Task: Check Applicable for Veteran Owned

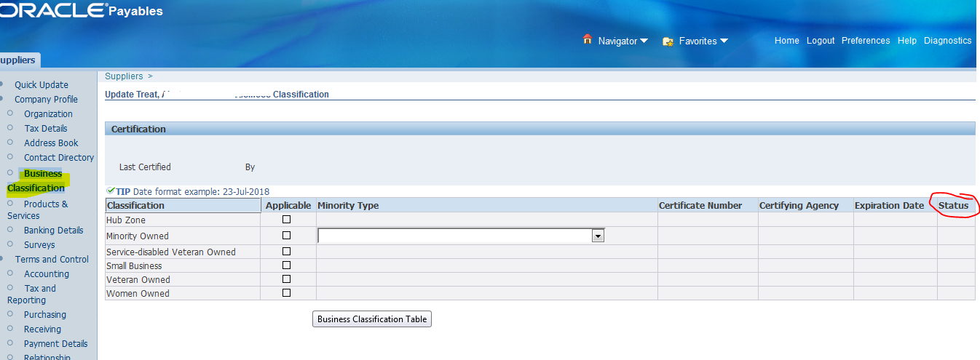Action: pos(286,279)
